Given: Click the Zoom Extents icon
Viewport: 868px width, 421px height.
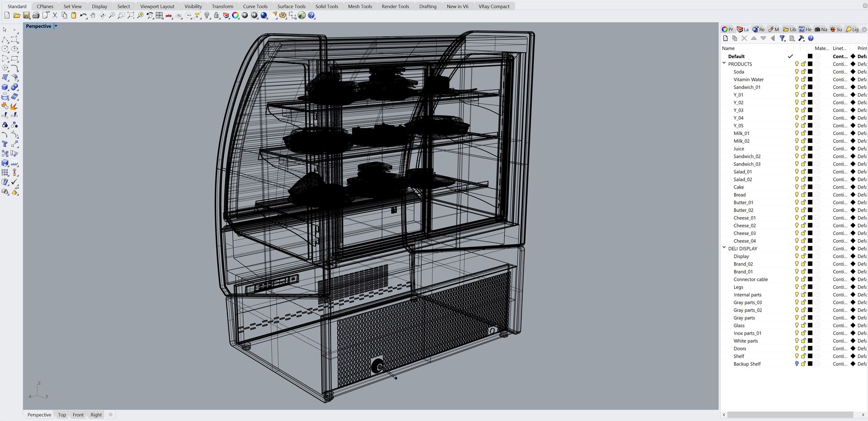Looking at the screenshot, I should click(131, 15).
